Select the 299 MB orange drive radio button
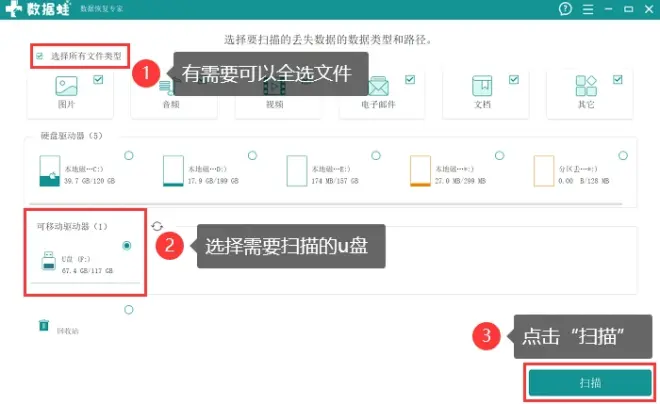The height and width of the screenshot is (404, 660). 498,155
